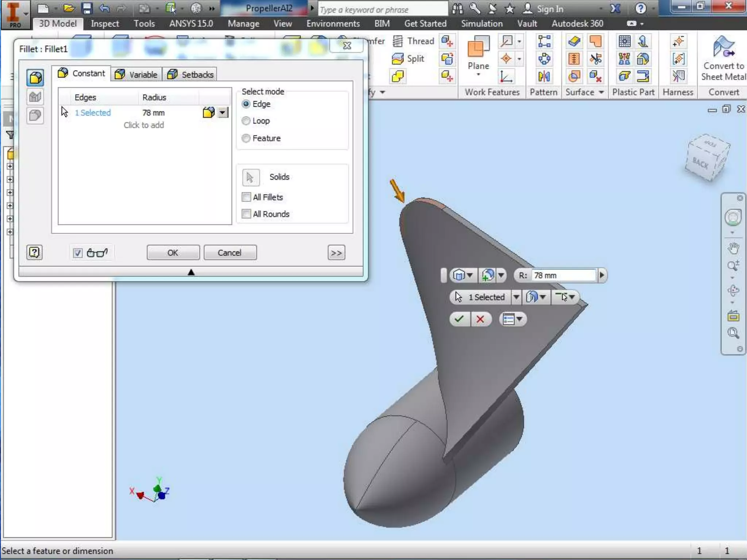Click the red X cancel mini-toolbar icon

480,319
